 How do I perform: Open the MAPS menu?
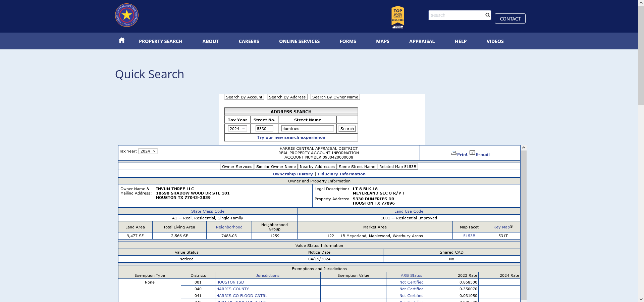tap(383, 41)
